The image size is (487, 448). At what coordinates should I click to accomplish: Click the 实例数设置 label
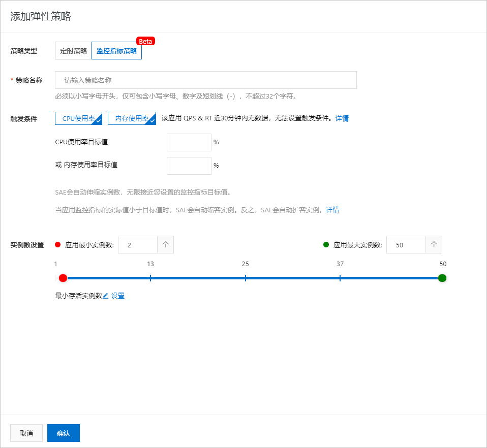[27, 245]
